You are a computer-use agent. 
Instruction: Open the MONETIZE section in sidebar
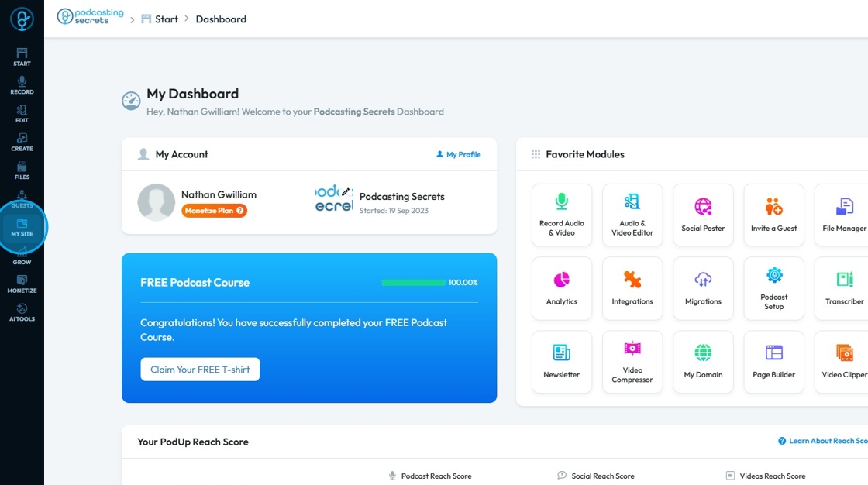22,284
